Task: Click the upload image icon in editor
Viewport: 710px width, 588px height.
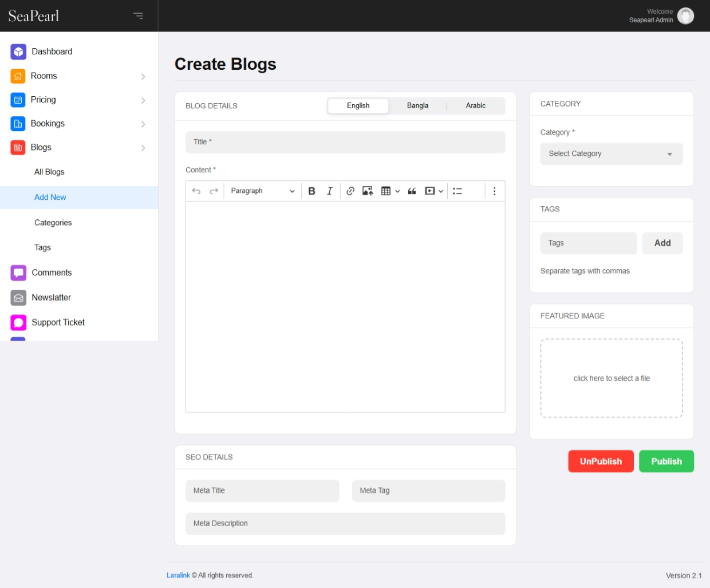Action: [x=368, y=191]
